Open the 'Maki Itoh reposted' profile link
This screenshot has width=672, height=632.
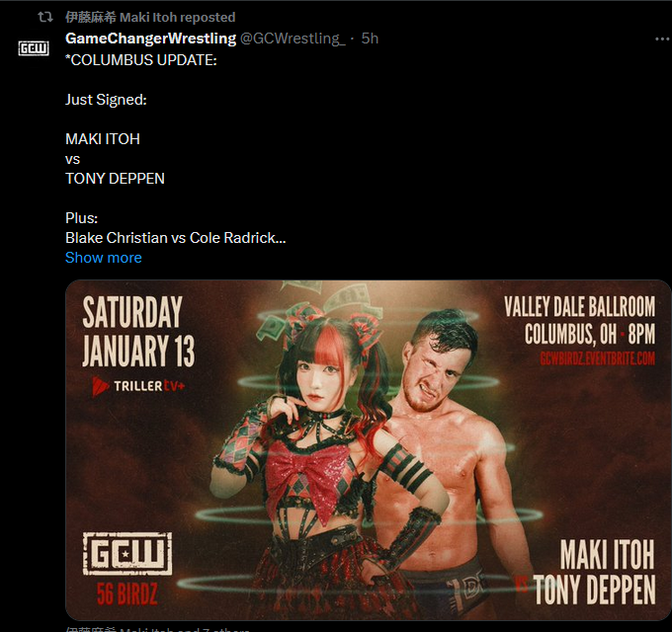tap(150, 17)
